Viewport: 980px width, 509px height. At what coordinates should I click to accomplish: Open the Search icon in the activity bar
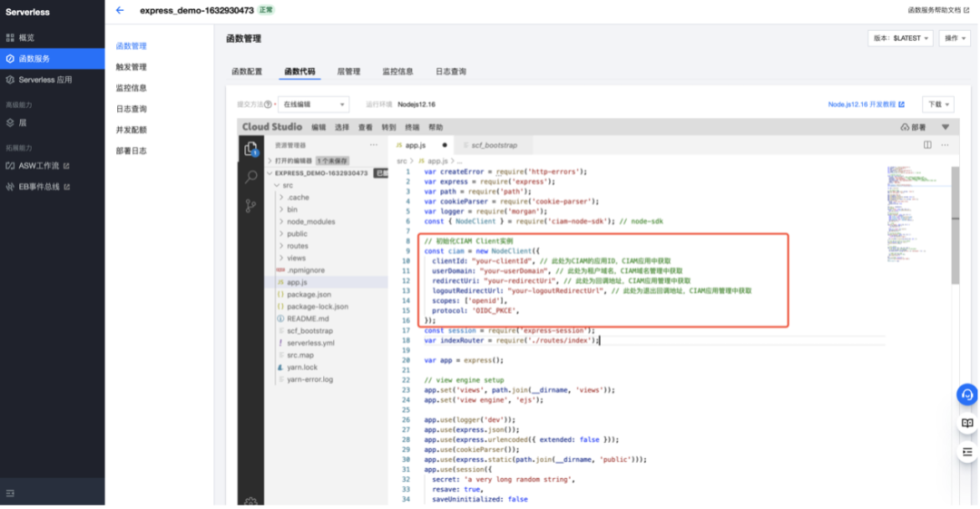251,177
